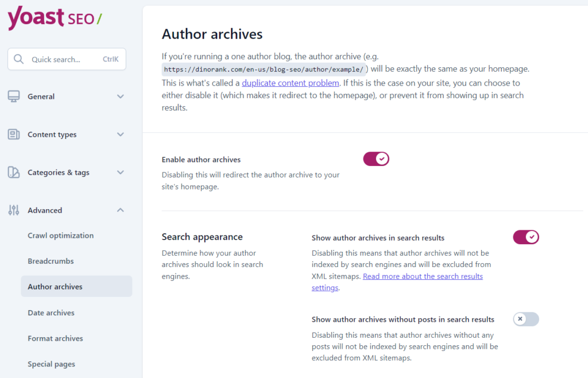Focus the Quick search field
Image resolution: width=588 pixels, height=378 pixels.
point(67,59)
